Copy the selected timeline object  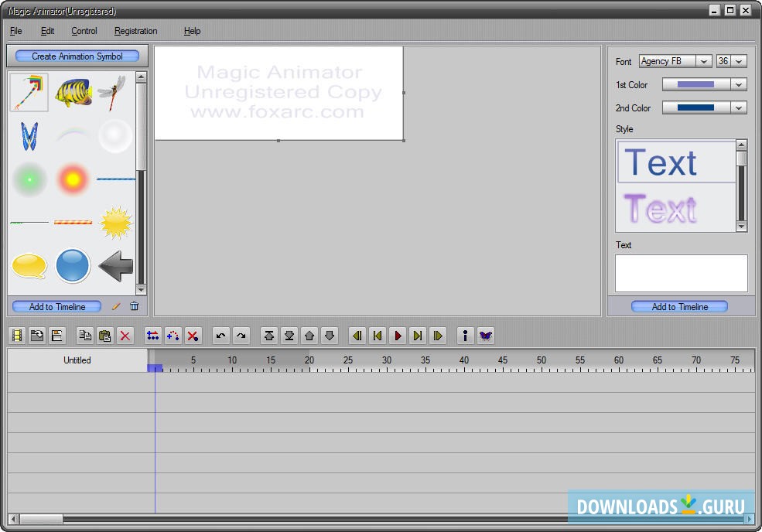[x=85, y=336]
